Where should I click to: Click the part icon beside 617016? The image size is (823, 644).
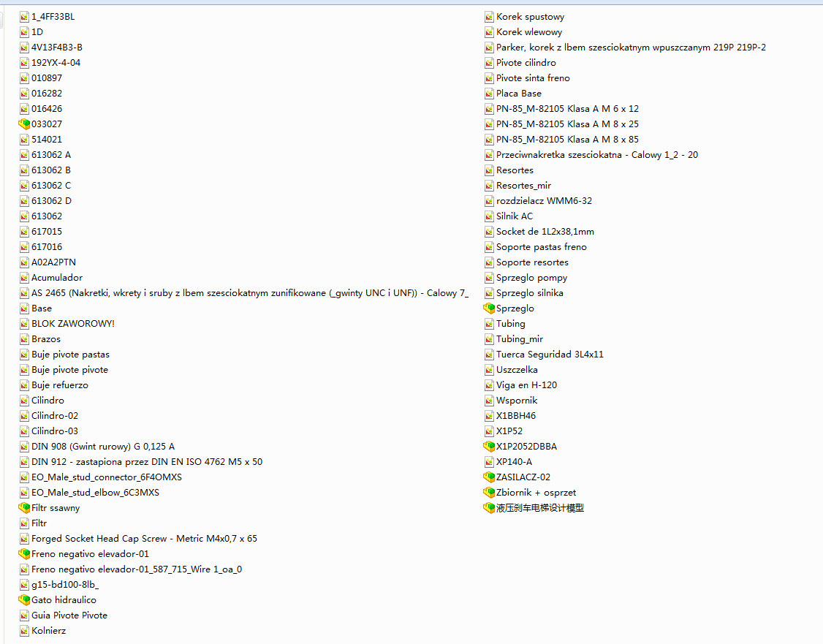(24, 247)
